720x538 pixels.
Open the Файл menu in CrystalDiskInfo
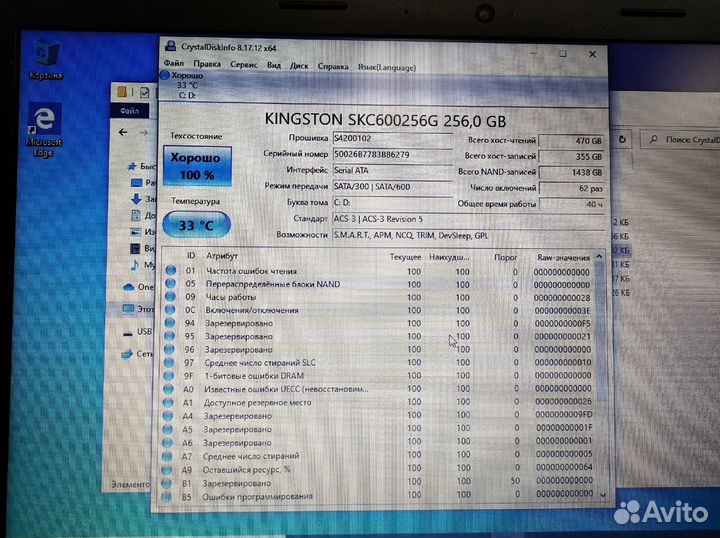174,65
